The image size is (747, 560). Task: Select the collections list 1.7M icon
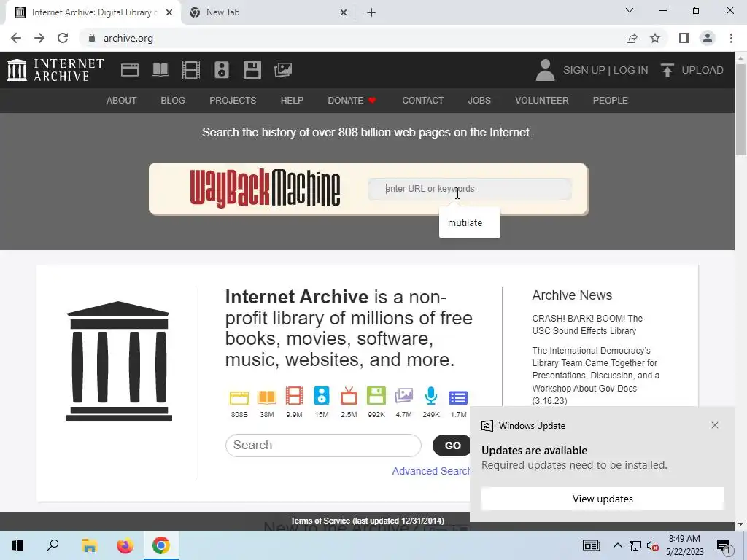tap(458, 397)
